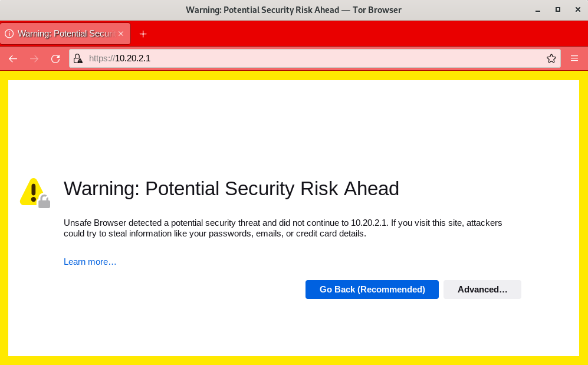Maximize the Tor Browser window
Viewport: 588px width, 365px height.
point(557,10)
